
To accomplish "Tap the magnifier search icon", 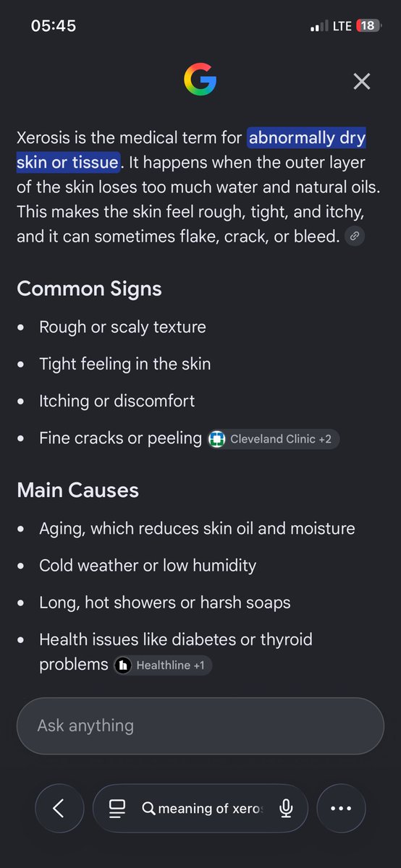I will (148, 809).
